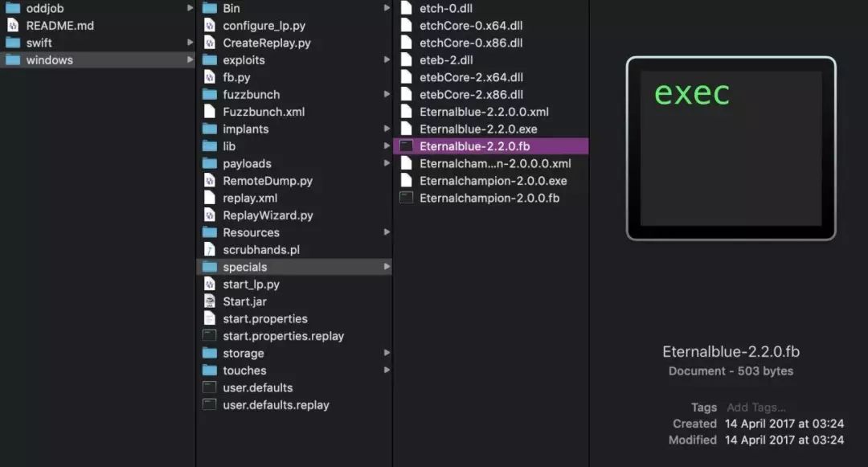
Task: Click the fuzzbunch folder icon
Action: pos(209,94)
